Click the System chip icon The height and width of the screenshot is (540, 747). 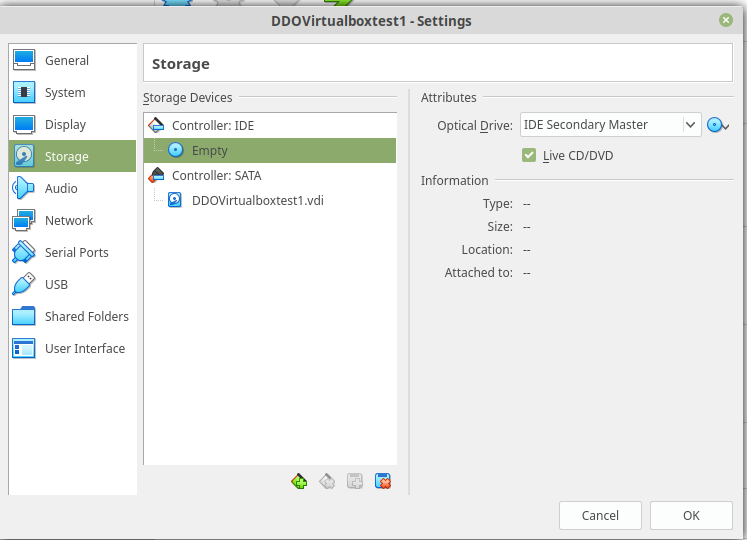pyautogui.click(x=24, y=92)
